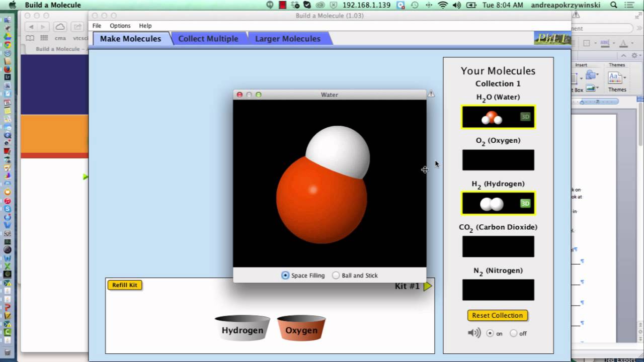Click the Share button in Safari toolbar

pos(77,27)
